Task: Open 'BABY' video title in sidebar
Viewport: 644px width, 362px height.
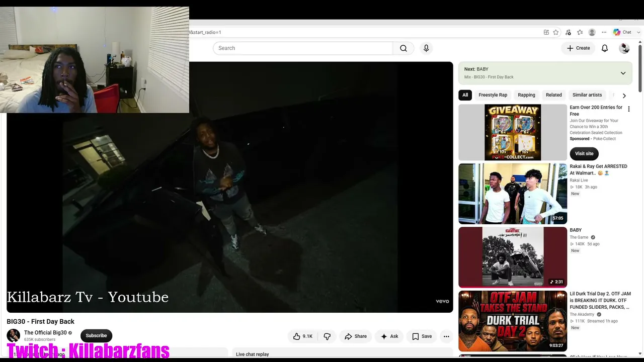Action: (x=576, y=230)
